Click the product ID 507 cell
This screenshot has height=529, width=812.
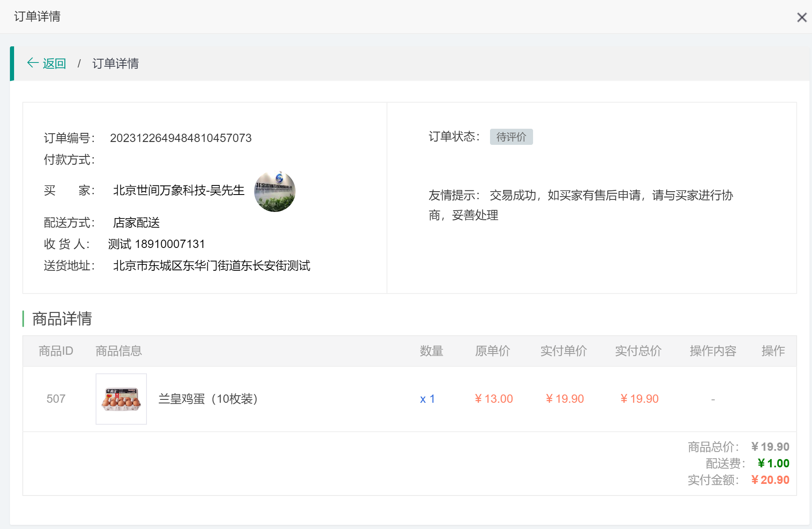click(x=56, y=399)
